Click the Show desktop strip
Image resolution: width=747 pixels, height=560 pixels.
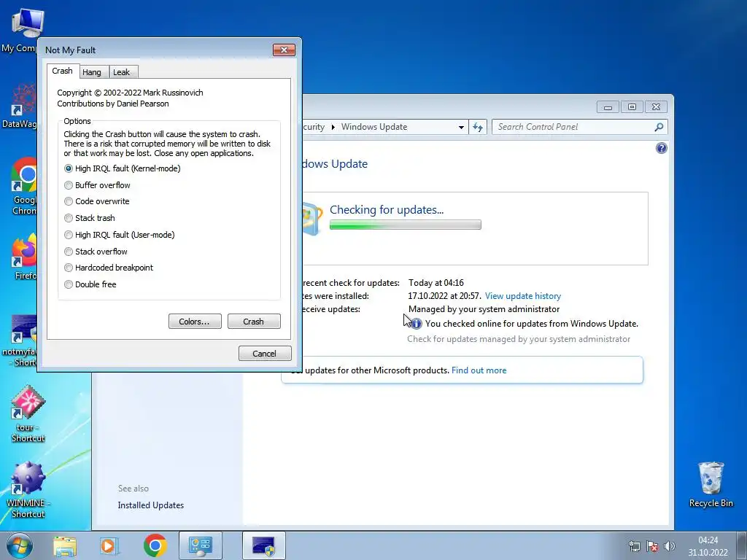point(742,545)
